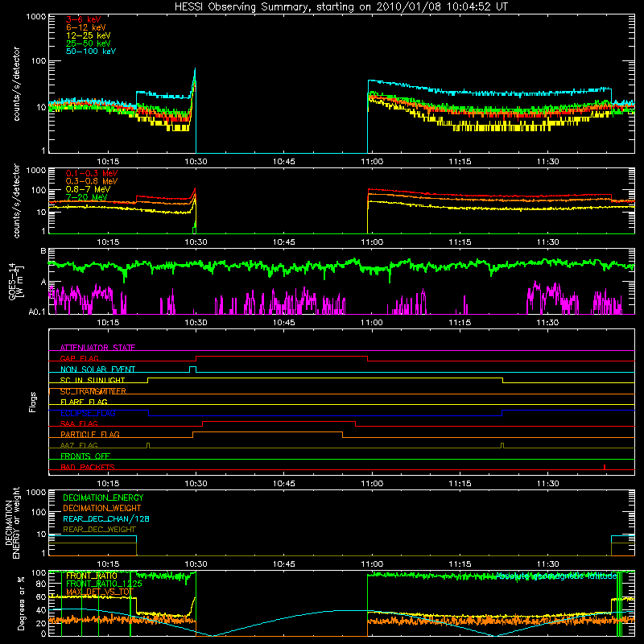
Task: Select the 0.8-7 MeV legend label
Action: [88, 189]
